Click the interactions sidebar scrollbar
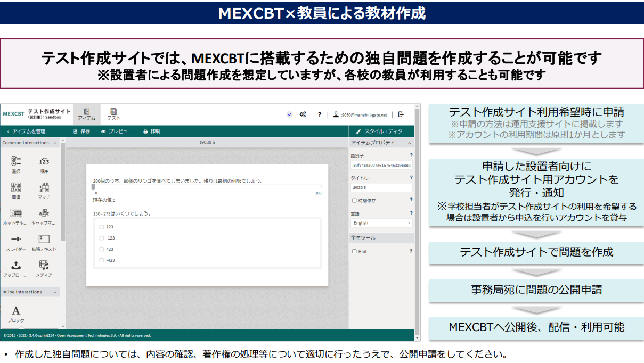644x363 pixels. click(63, 192)
